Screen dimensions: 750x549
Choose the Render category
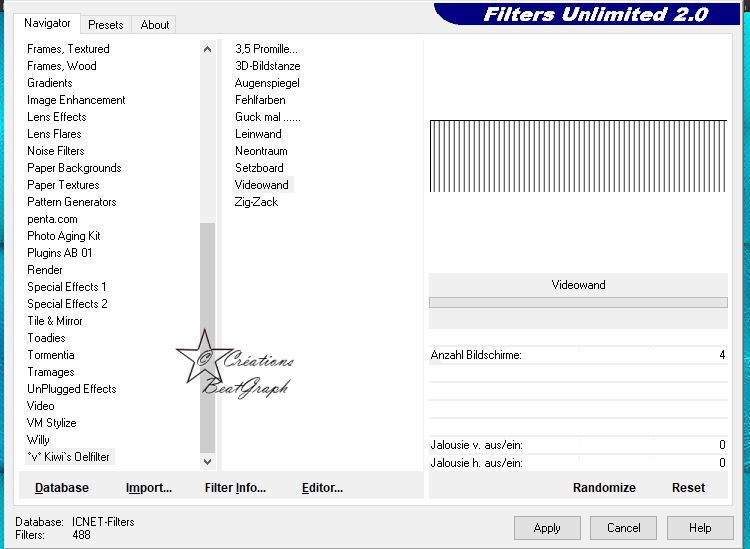coord(44,270)
